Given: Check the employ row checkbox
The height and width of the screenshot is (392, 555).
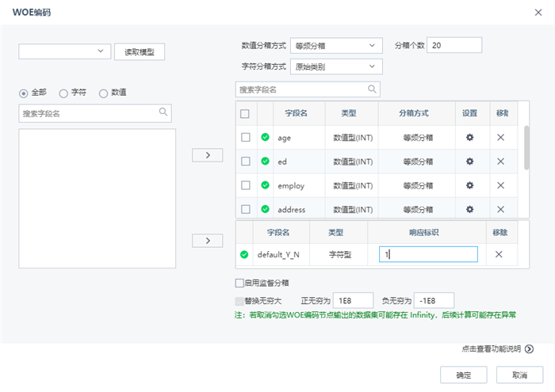Looking at the screenshot, I should point(246,185).
